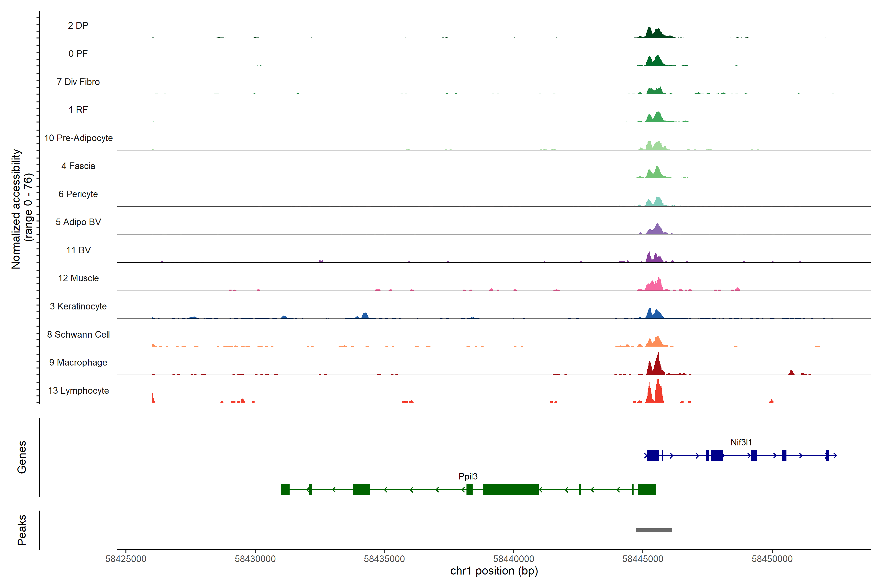
Task: Click the 13 Lymphocyte track label
Action: click(x=78, y=391)
